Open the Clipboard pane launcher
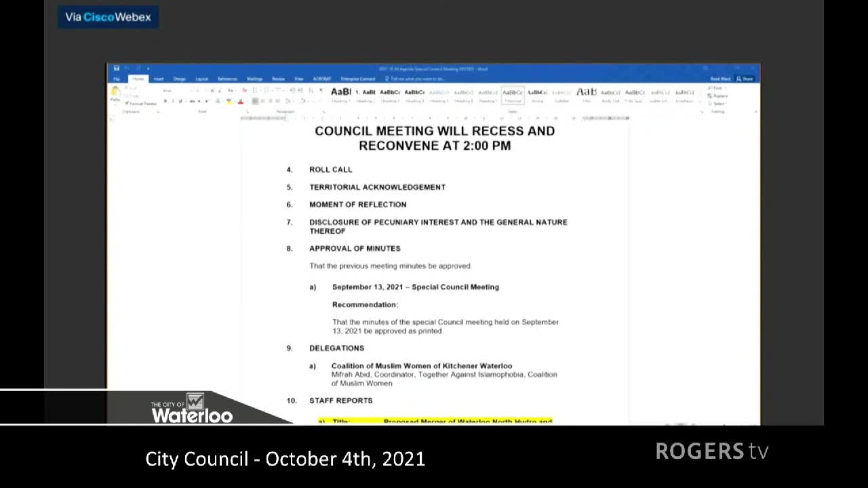 (158, 112)
